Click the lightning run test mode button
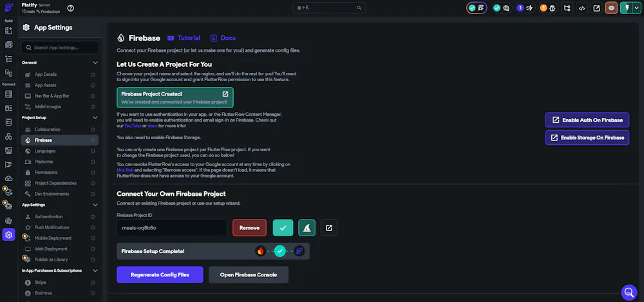The width and height of the screenshot is (644, 302). [x=627, y=8]
